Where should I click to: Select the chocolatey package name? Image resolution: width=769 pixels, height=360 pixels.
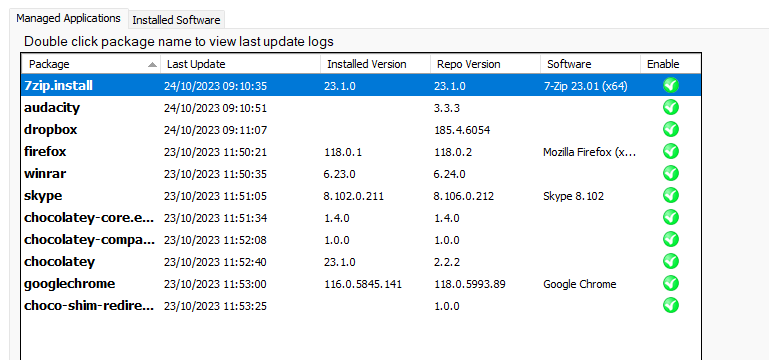(x=59, y=261)
